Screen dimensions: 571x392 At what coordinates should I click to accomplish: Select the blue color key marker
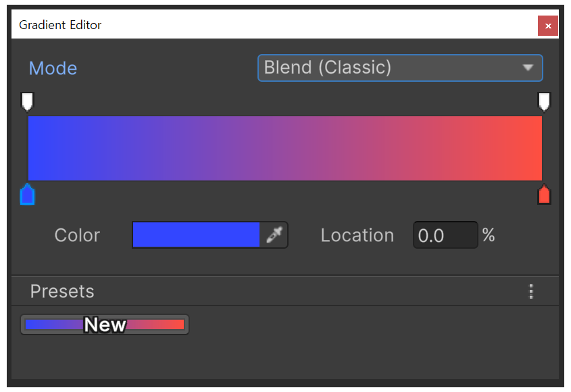(27, 195)
